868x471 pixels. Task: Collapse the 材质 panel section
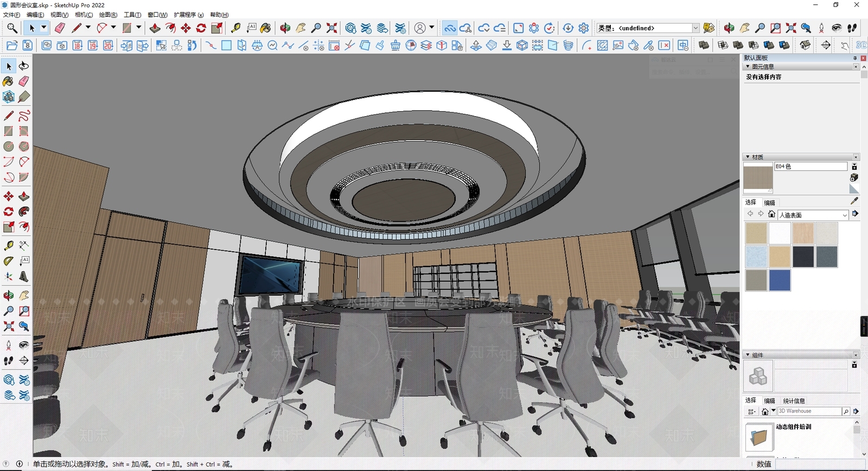748,157
